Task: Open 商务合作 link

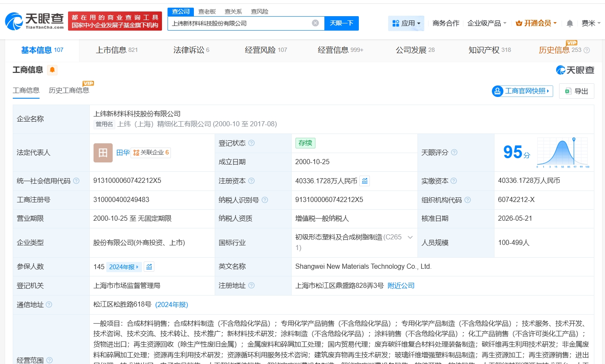Action: pos(446,23)
